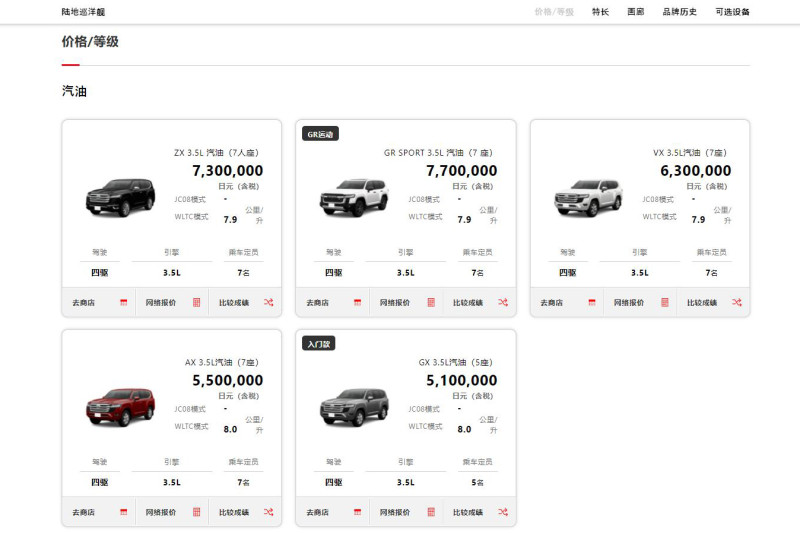Screen dimensions: 800x534
Task: Click the 5,100,000 price
Action: pyautogui.click(x=462, y=380)
